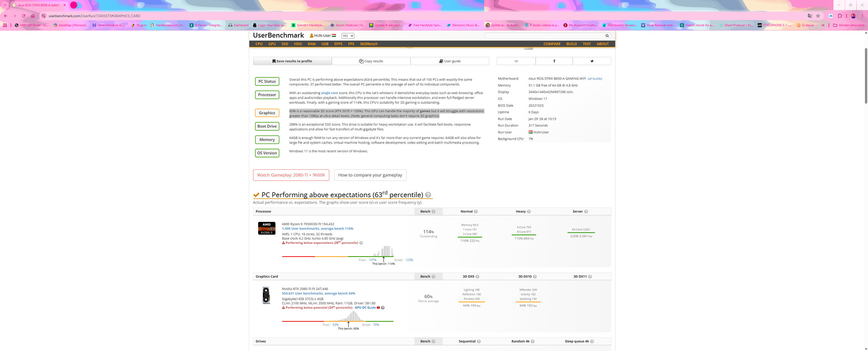Show hidden bookmarks overflow chevron
The width and height of the screenshot is (868, 351).
coord(823,25)
